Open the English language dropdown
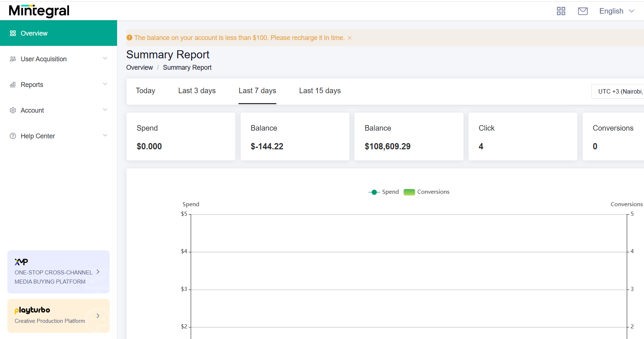 pyautogui.click(x=616, y=11)
